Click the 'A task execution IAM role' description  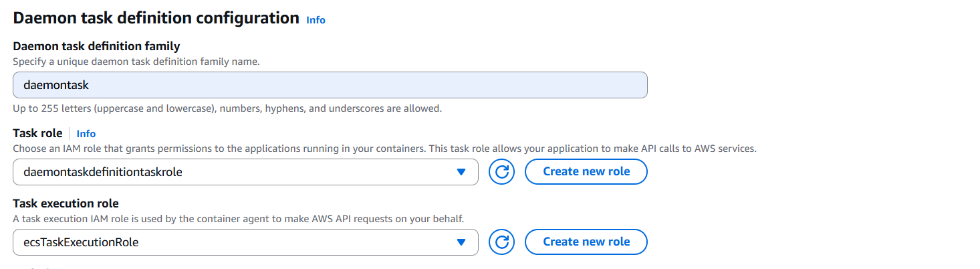tap(238, 219)
